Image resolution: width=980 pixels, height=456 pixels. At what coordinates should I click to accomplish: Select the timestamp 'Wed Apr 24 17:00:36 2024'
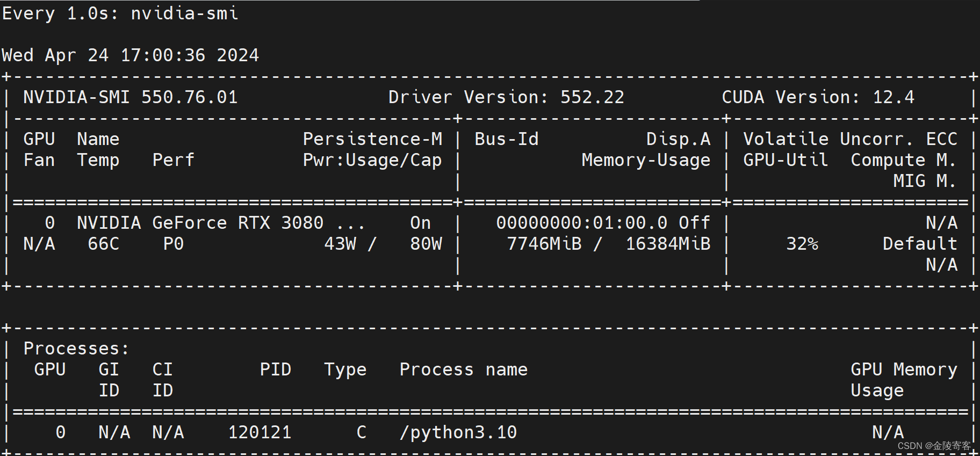131,55
